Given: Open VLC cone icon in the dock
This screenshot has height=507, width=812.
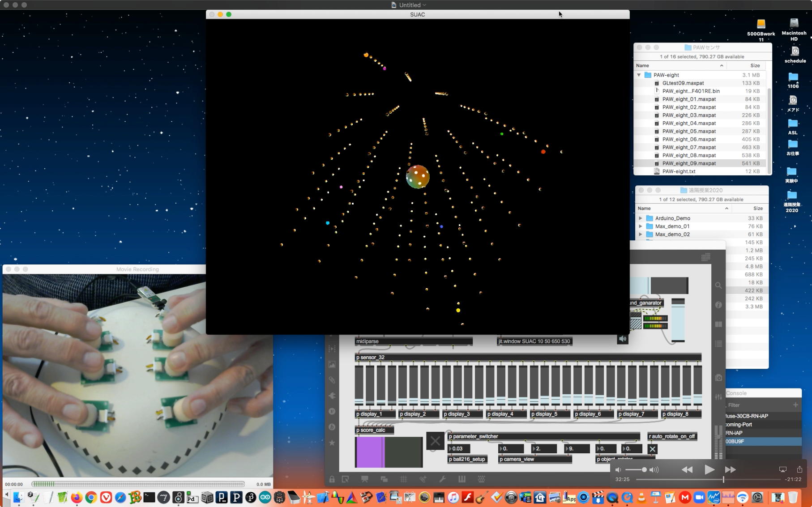Looking at the screenshot, I should pyautogui.click(x=641, y=497).
